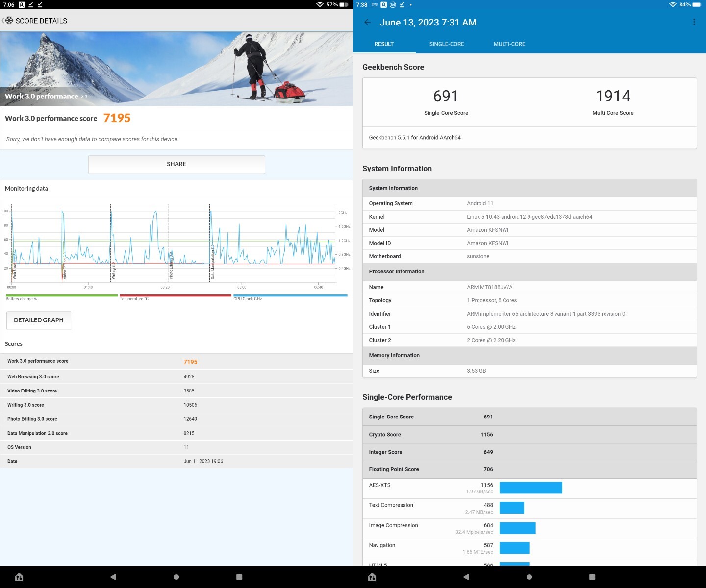706x588 pixels.
Task: Tap the PCMark snowflake back icon
Action: pyautogui.click(x=8, y=21)
